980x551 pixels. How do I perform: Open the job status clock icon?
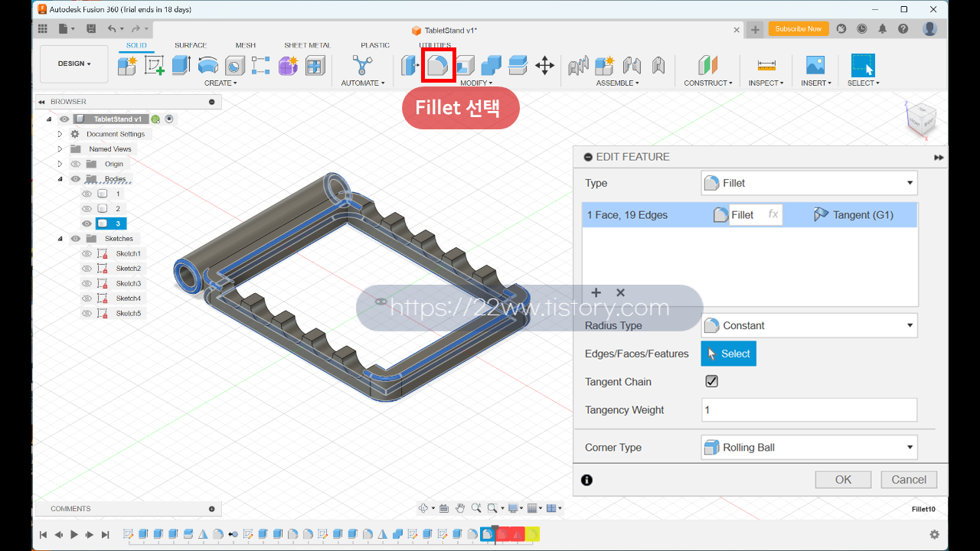862,29
